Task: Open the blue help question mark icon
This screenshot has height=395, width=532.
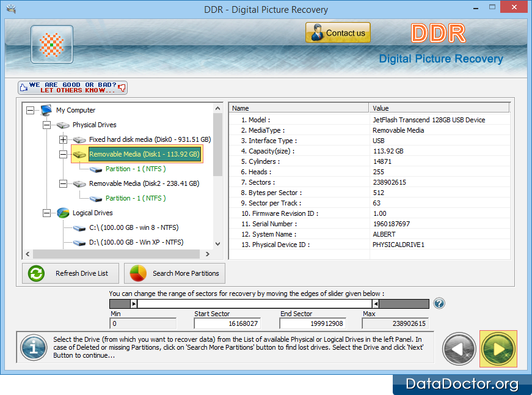Action: (x=439, y=303)
